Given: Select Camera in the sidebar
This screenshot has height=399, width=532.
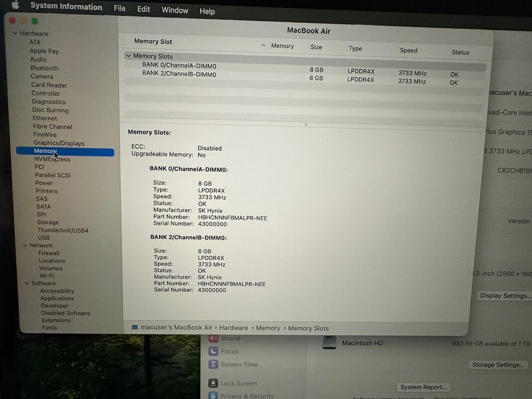Looking at the screenshot, I should pyautogui.click(x=42, y=76).
